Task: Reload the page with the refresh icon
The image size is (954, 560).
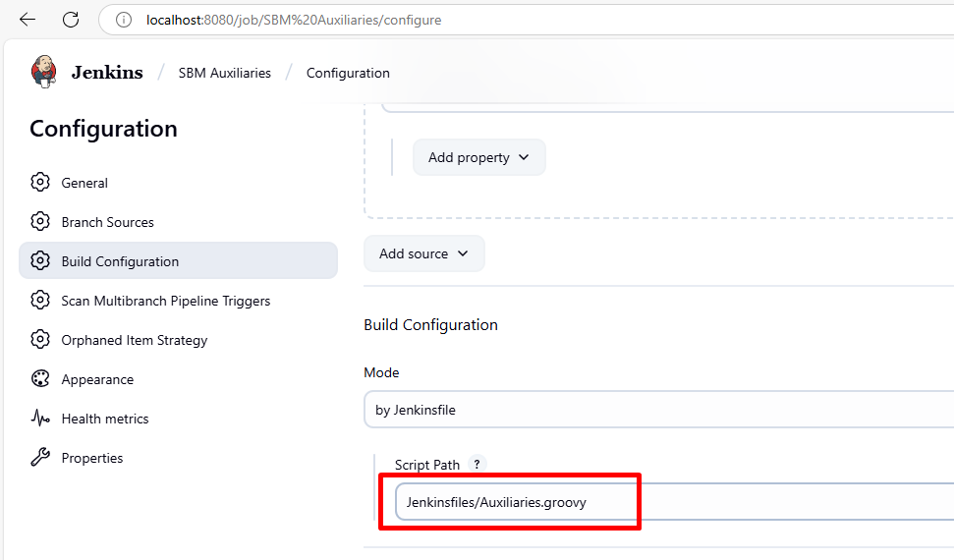Action: (71, 20)
